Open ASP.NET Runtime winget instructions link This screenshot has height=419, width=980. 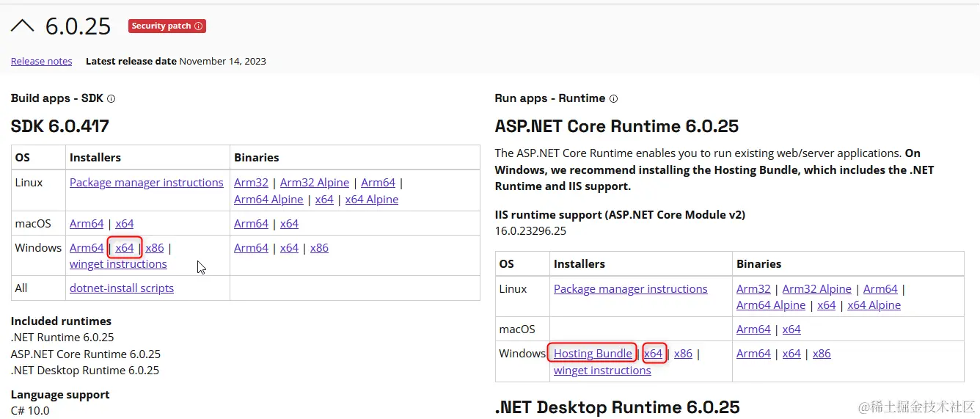pos(602,371)
